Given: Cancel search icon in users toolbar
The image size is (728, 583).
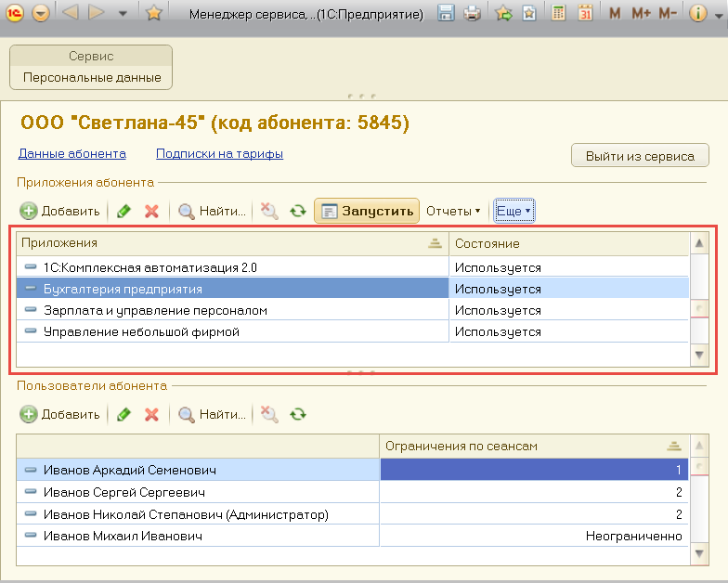Looking at the screenshot, I should (269, 414).
